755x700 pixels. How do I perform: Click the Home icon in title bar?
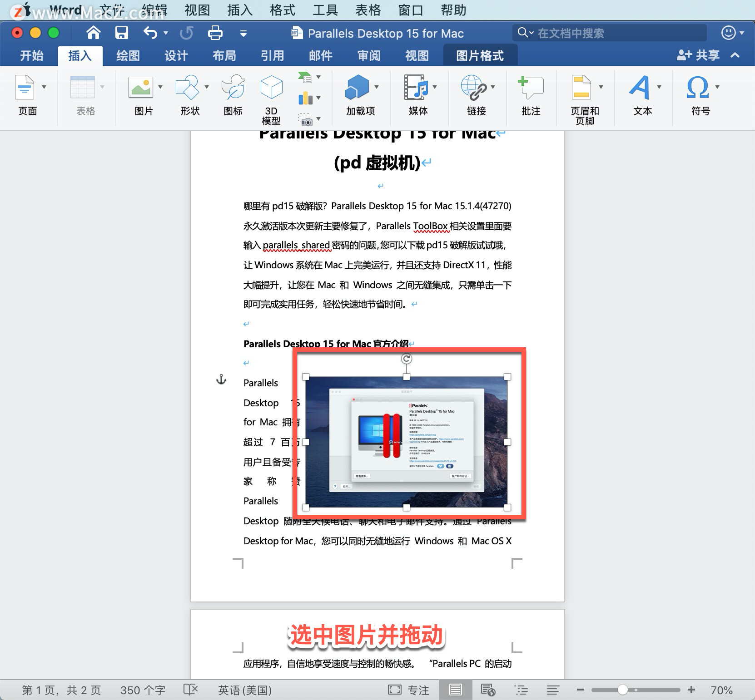[x=94, y=33]
